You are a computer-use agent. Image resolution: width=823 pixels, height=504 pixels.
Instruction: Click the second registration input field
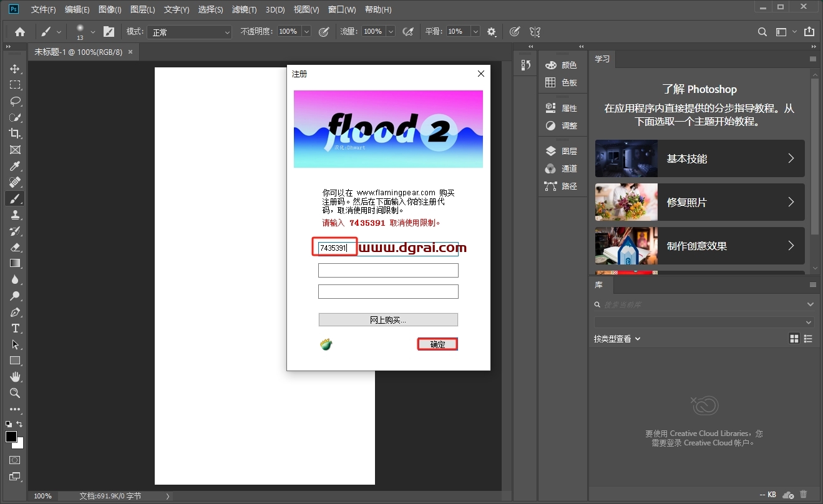click(x=388, y=270)
